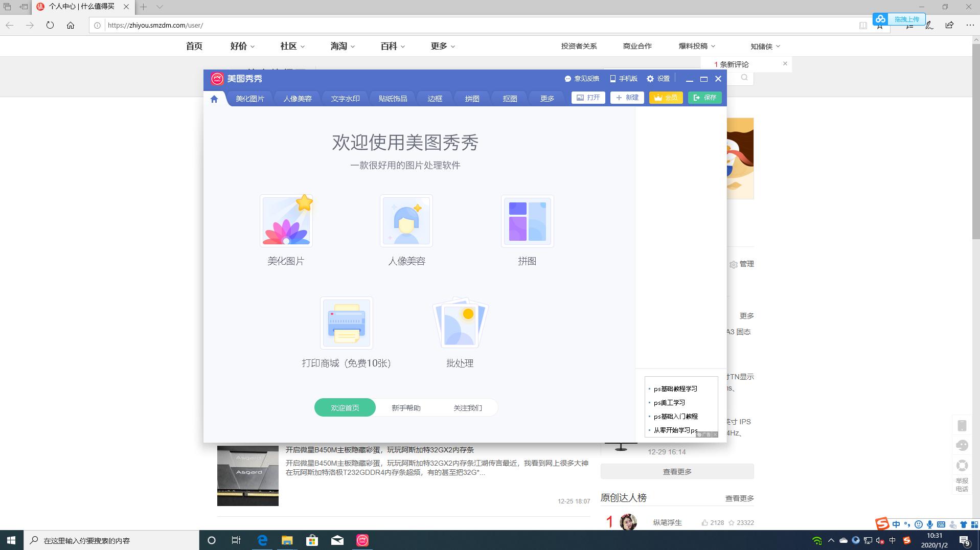Launch 打印商城 from its printer icon
Image resolution: width=980 pixels, height=550 pixels.
(x=347, y=323)
